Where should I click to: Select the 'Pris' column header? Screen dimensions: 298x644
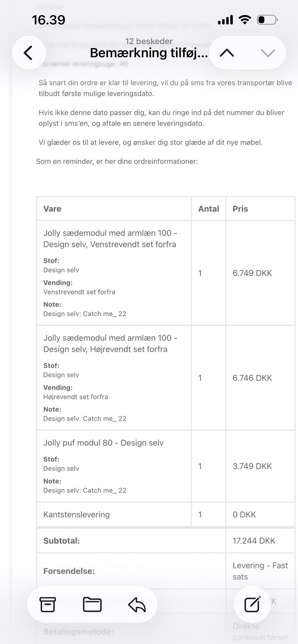(240, 209)
